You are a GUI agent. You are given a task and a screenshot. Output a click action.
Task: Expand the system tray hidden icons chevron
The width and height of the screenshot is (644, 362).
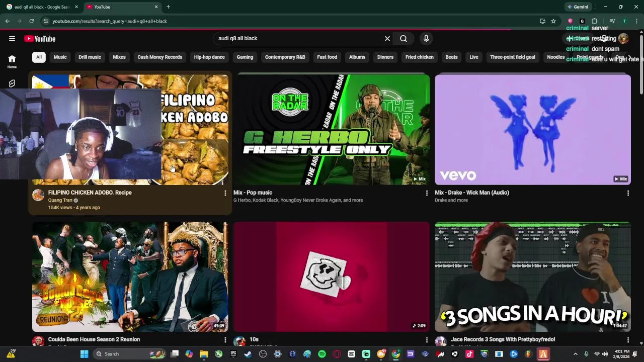pyautogui.click(x=576, y=354)
